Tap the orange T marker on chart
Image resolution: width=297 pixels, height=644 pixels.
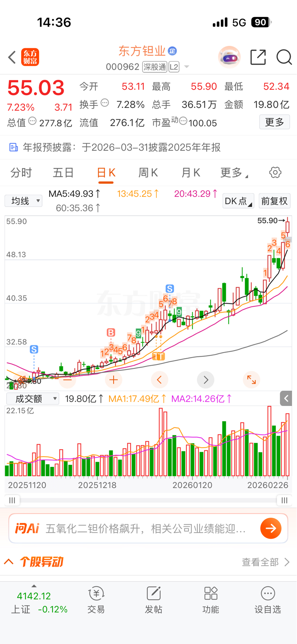pyautogui.click(x=158, y=356)
